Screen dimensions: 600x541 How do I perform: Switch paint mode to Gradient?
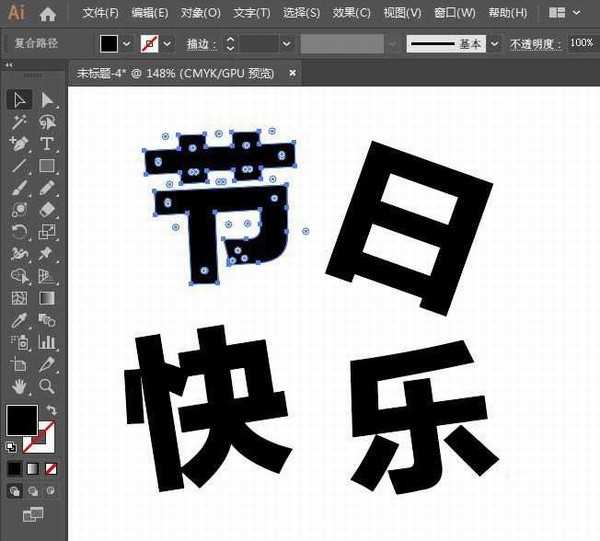pyautogui.click(x=33, y=468)
